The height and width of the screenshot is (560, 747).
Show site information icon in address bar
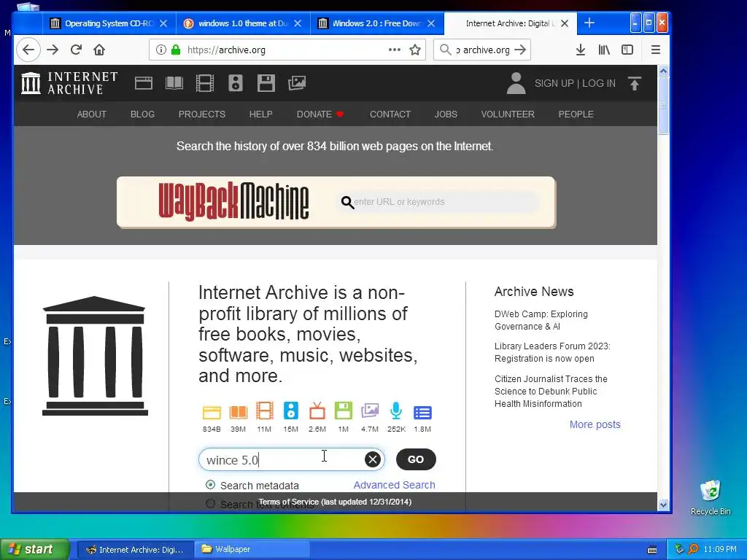(x=161, y=50)
